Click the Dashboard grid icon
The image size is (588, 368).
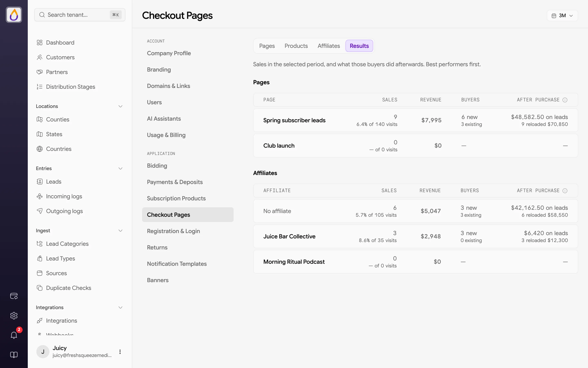(x=40, y=43)
